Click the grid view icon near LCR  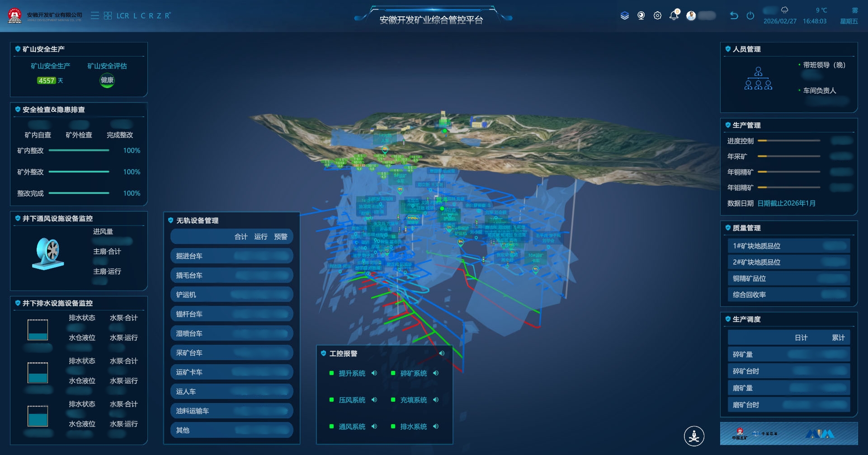(108, 16)
